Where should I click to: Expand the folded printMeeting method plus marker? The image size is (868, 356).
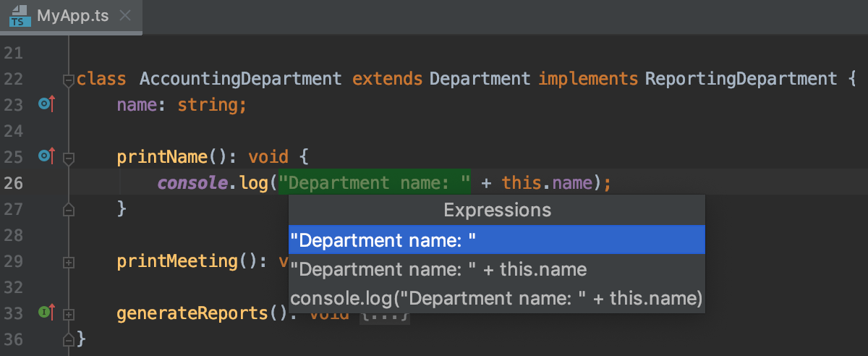point(69,263)
